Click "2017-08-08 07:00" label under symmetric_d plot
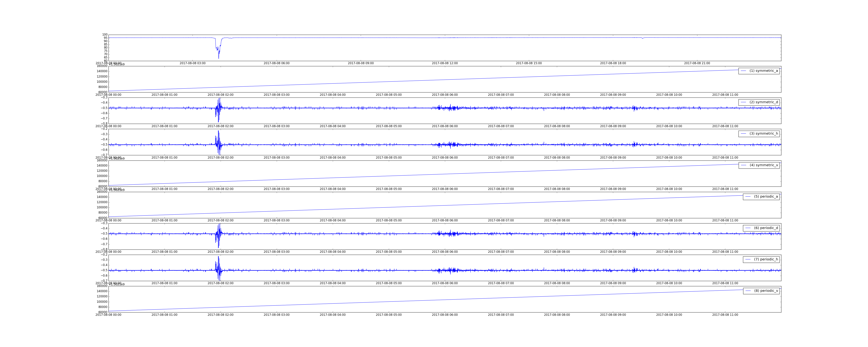The width and height of the screenshot is (868, 347). point(501,126)
